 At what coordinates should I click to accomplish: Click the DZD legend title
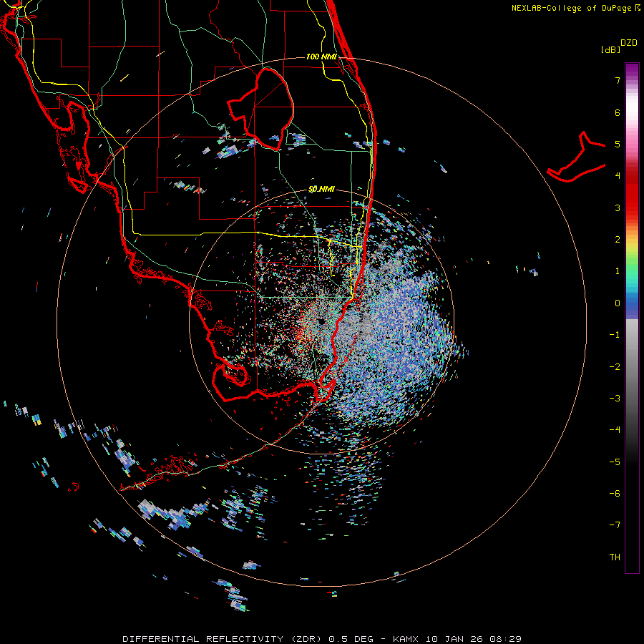[x=629, y=43]
